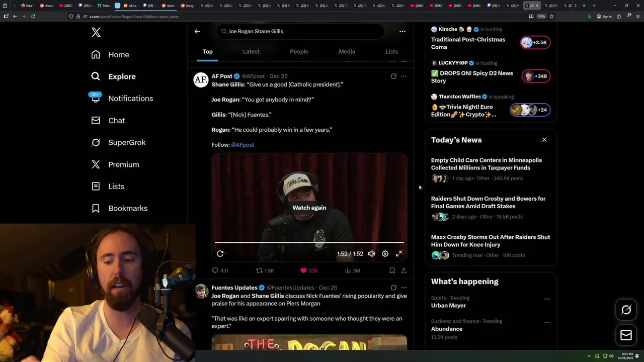Image resolution: width=644 pixels, height=362 pixels.
Task: Bookmark page with address bar star
Action: coord(551,16)
